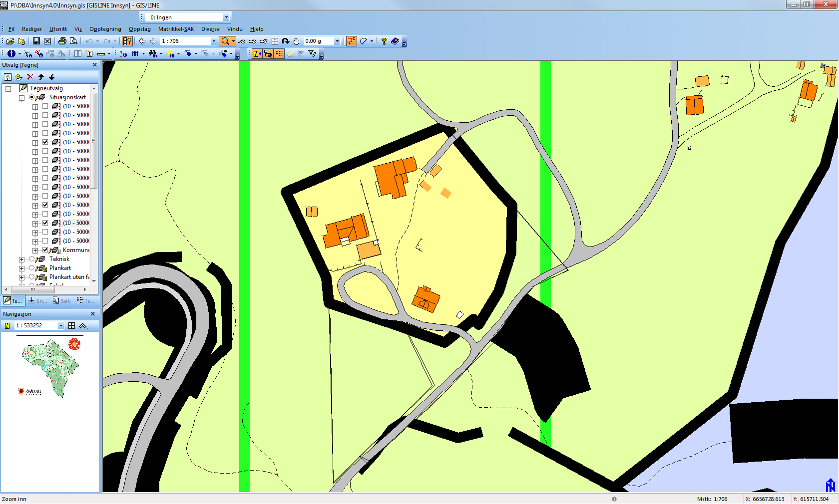The image size is (839, 504).
Task: Collapse the Situasjonskart tree node
Action: point(21,98)
